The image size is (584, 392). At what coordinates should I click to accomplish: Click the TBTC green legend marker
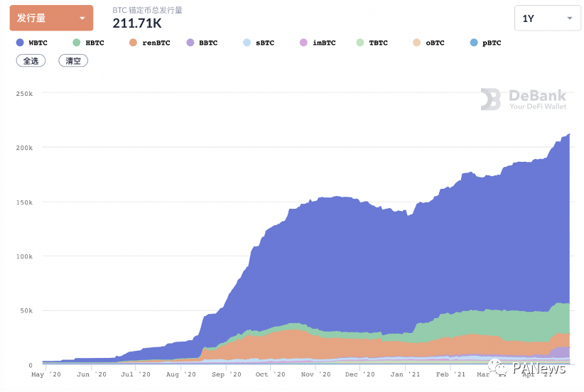(x=360, y=43)
